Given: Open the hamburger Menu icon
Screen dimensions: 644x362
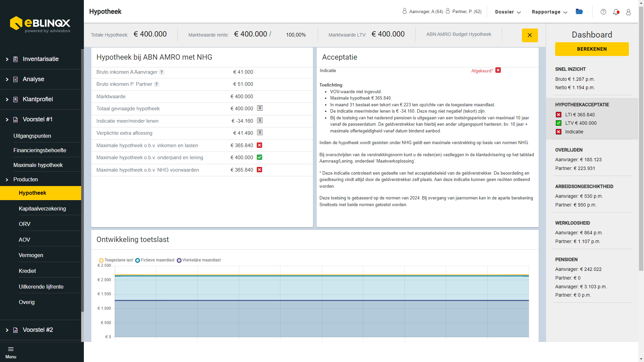Looking at the screenshot, I should [11, 349].
